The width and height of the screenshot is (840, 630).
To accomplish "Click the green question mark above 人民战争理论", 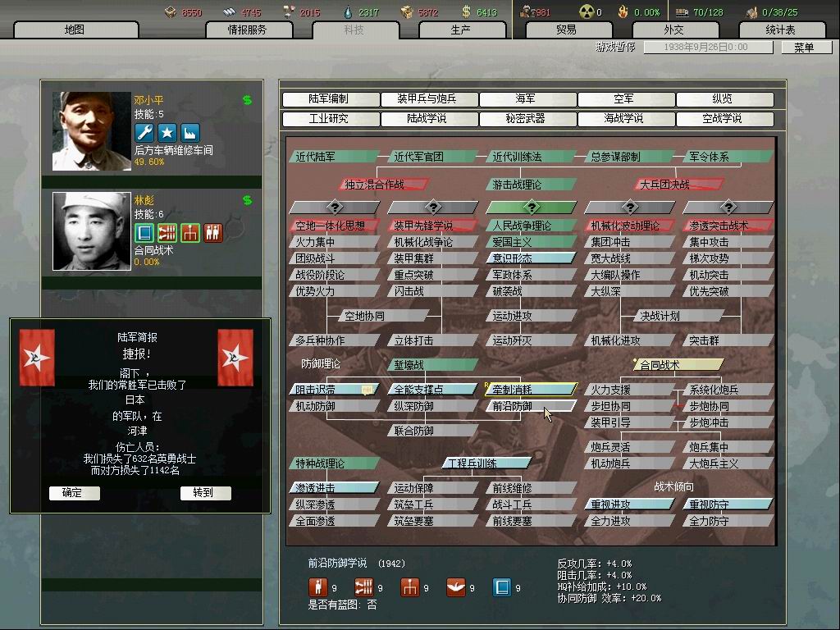I will tap(532, 207).
